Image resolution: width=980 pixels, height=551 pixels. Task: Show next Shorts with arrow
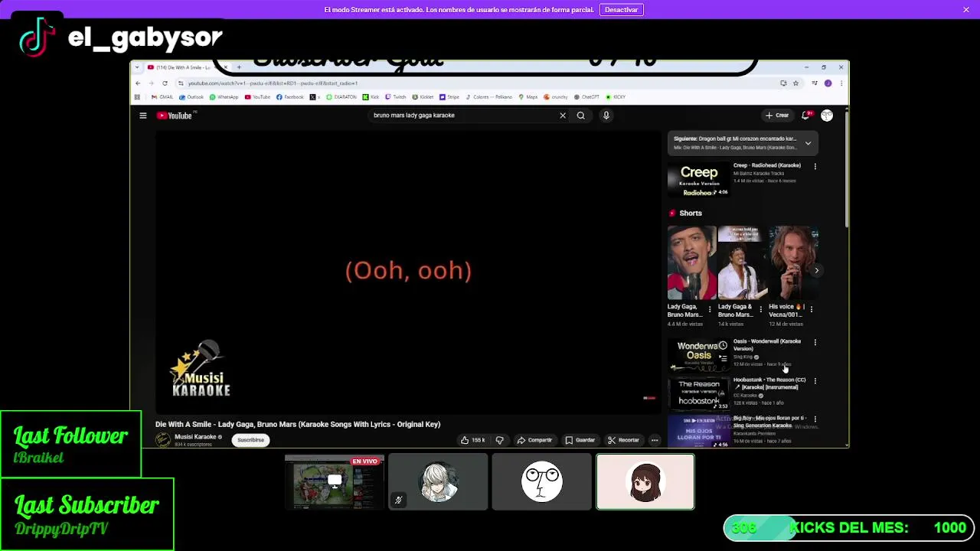click(x=816, y=270)
